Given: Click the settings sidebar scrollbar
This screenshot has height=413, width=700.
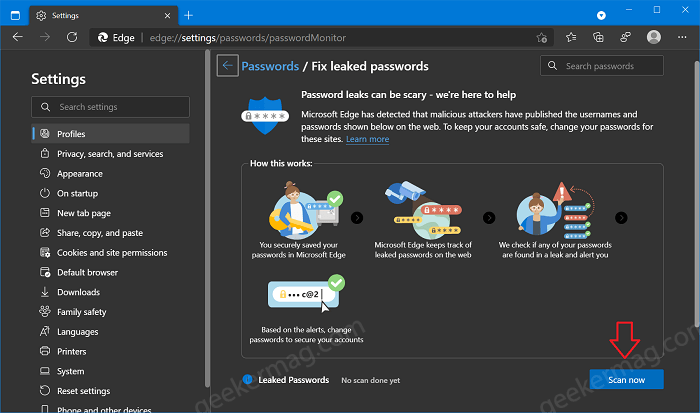Looking at the screenshot, I should pyautogui.click(x=207, y=219).
